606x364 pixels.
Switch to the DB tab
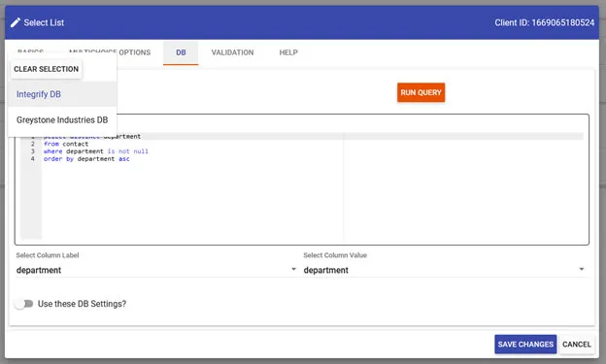(x=181, y=52)
